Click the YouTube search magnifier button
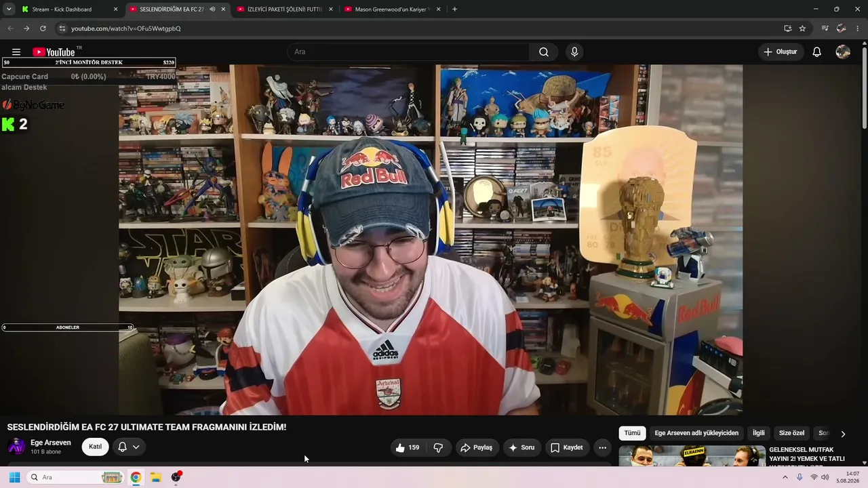 tap(544, 52)
